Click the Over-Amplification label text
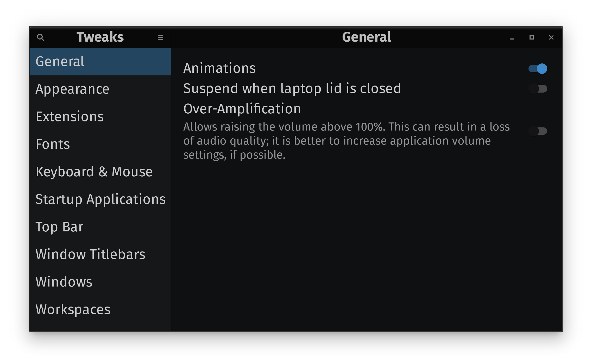The image size is (592, 364). (x=242, y=109)
